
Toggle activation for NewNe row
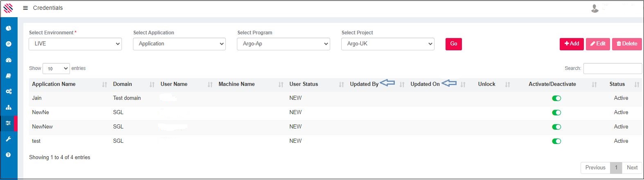point(556,112)
